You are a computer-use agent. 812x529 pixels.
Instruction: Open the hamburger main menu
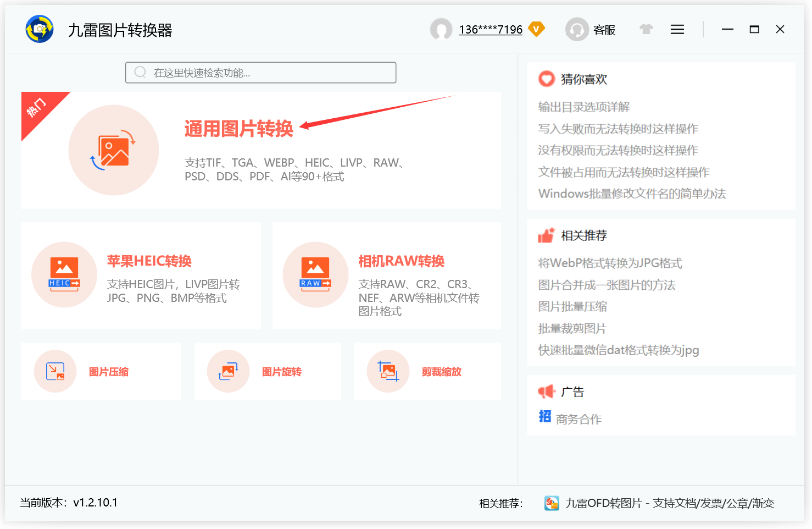tap(677, 29)
